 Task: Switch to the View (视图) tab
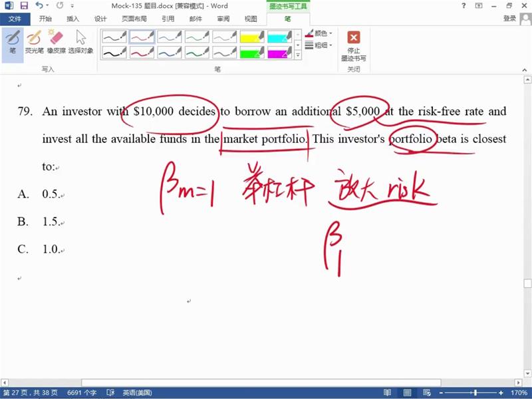pos(251,19)
